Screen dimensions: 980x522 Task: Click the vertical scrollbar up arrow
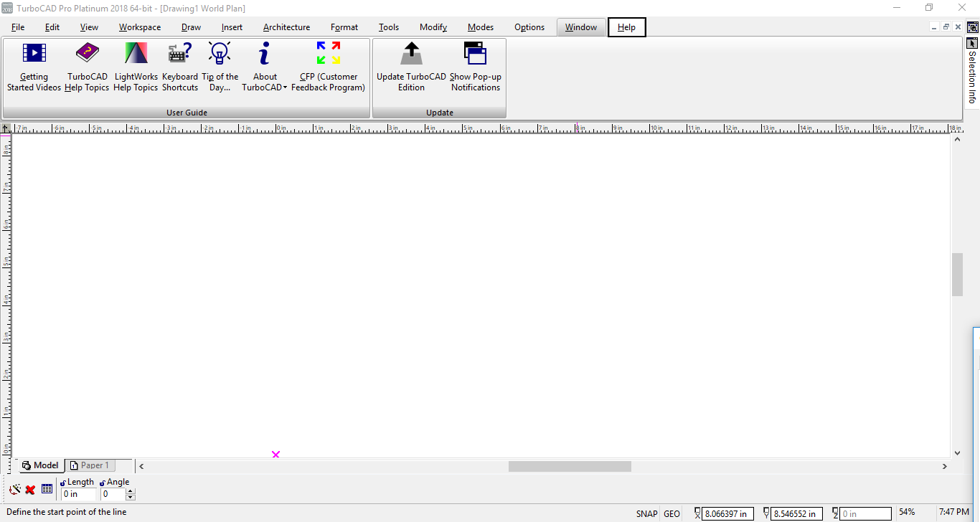click(x=957, y=139)
